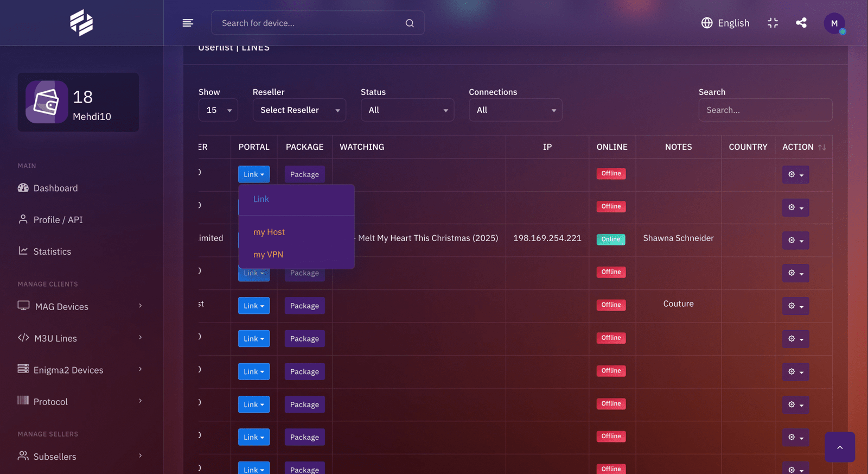Viewport: 868px width, 474px height.
Task: Expand the Subsellers submenu chevron
Action: click(x=141, y=456)
